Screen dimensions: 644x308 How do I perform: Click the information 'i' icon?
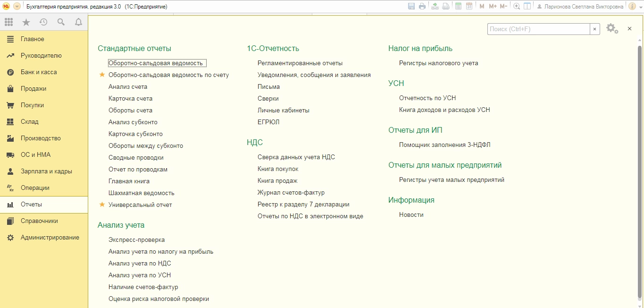coord(632,7)
